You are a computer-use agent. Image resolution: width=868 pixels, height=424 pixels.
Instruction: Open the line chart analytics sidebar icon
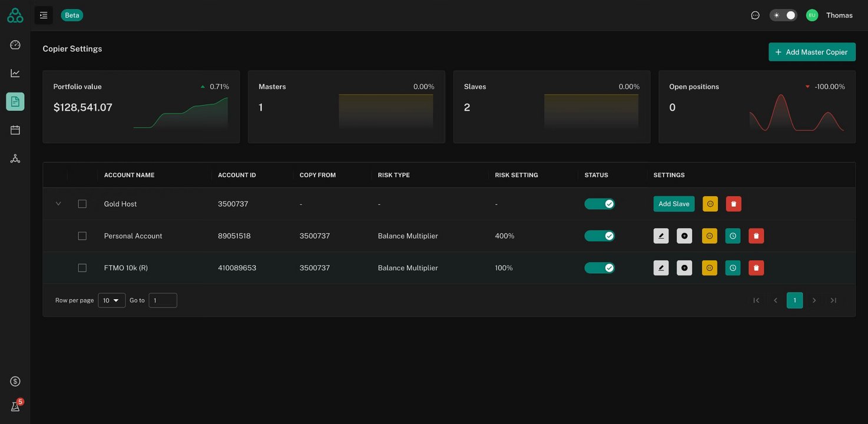(15, 73)
